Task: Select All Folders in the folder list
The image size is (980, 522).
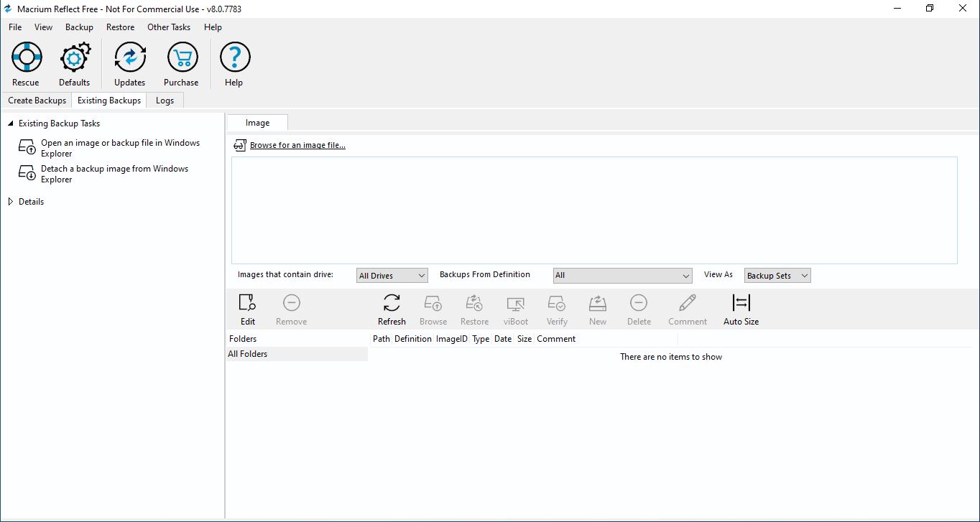Action: pyautogui.click(x=297, y=354)
